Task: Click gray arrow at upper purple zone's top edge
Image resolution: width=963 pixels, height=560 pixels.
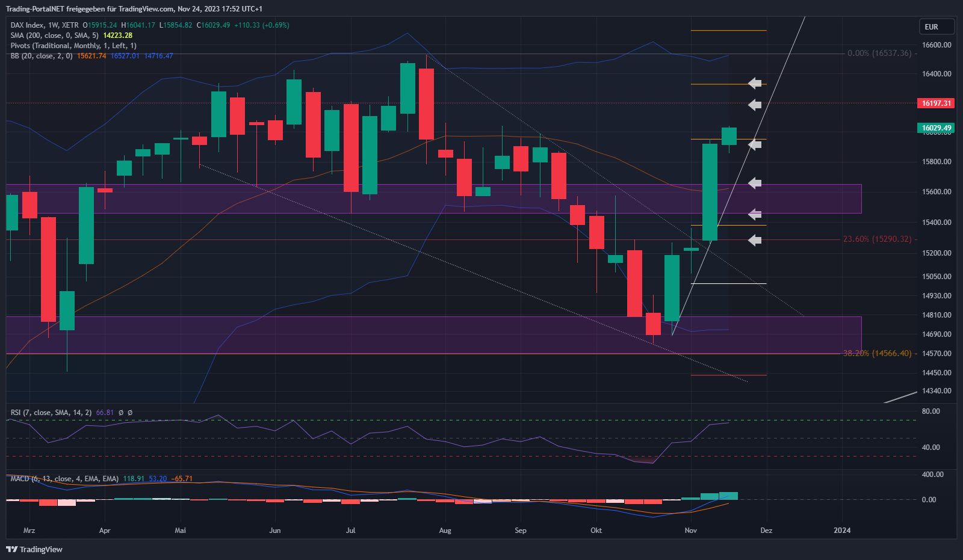Action: pyautogui.click(x=755, y=183)
